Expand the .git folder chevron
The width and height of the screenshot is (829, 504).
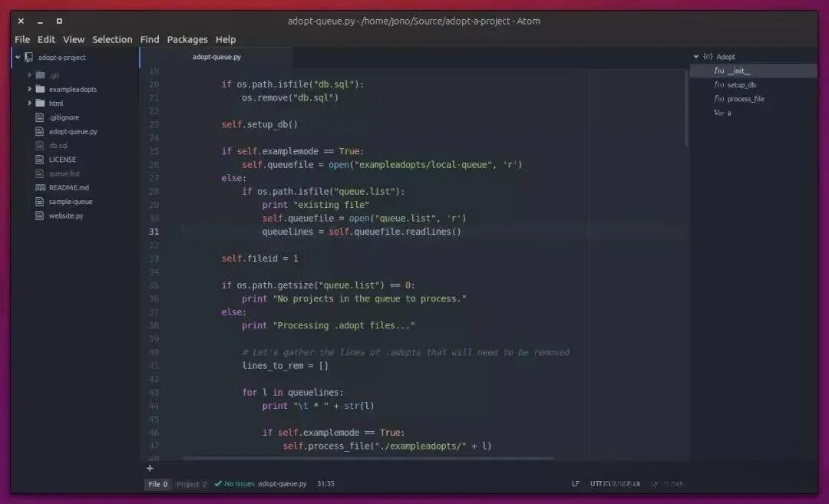tap(30, 75)
